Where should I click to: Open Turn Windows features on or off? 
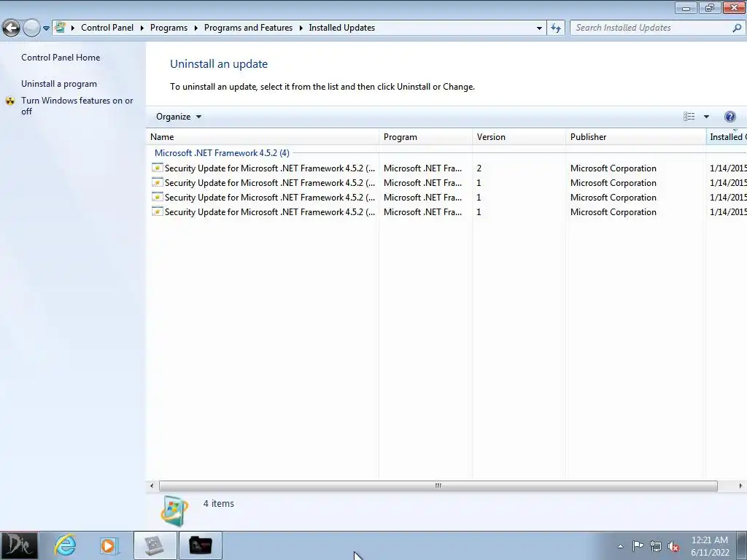[77, 106]
